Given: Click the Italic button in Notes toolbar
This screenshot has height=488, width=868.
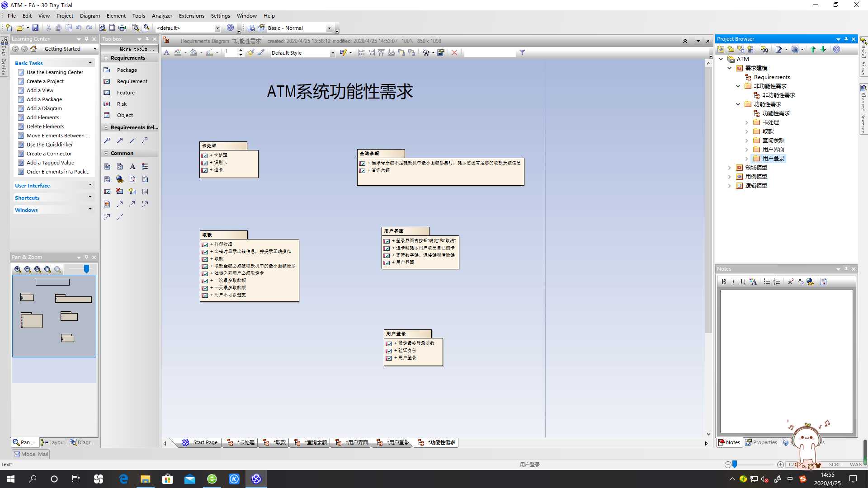Looking at the screenshot, I should (733, 282).
